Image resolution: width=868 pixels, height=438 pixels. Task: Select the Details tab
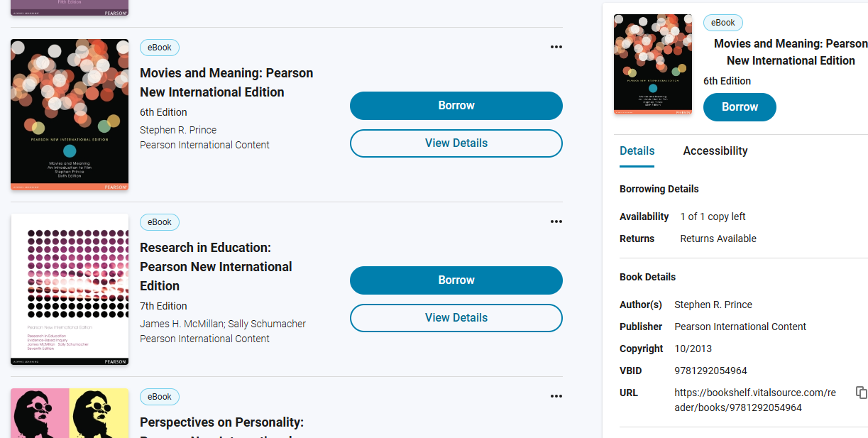[x=637, y=150]
